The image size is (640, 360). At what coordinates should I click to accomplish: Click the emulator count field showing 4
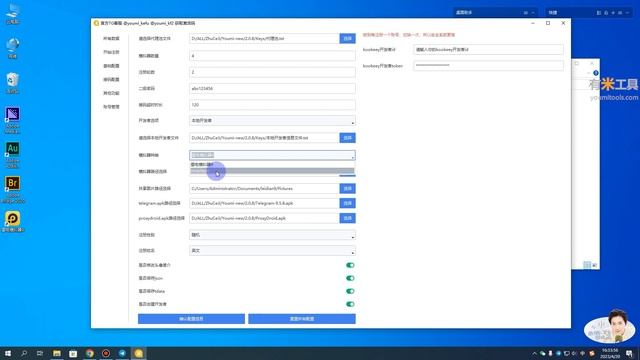(x=272, y=56)
